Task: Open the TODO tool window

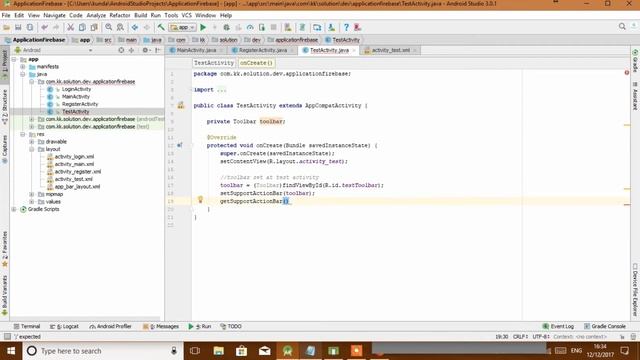Action: (231, 327)
